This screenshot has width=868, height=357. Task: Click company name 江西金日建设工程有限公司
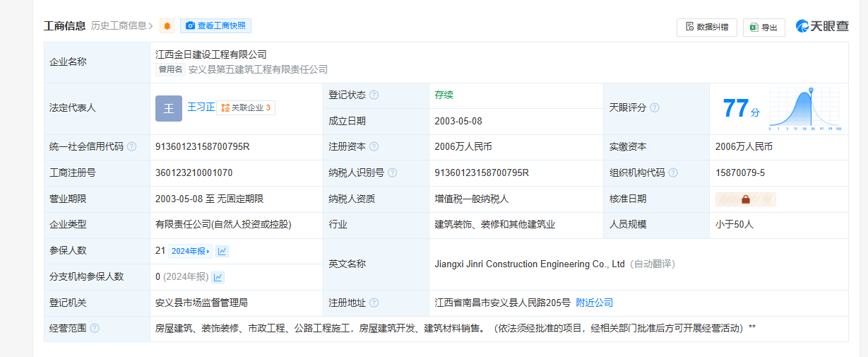pos(211,54)
